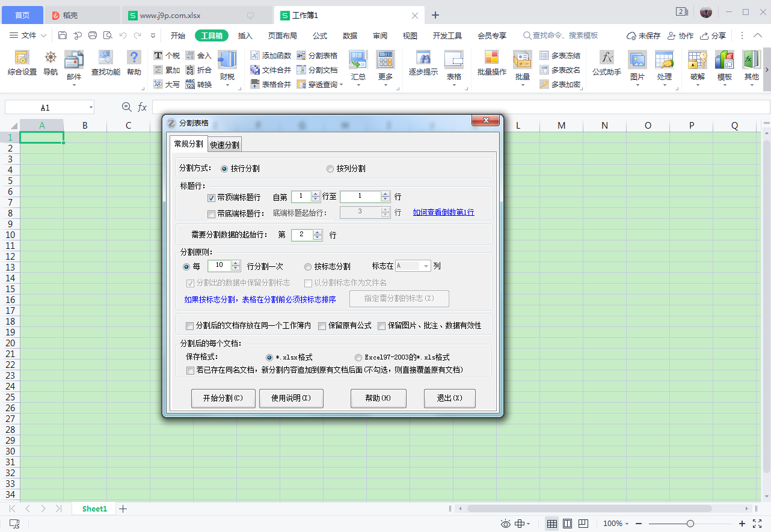
Task: Select the 按标志分割 radio button
Action: click(x=308, y=266)
